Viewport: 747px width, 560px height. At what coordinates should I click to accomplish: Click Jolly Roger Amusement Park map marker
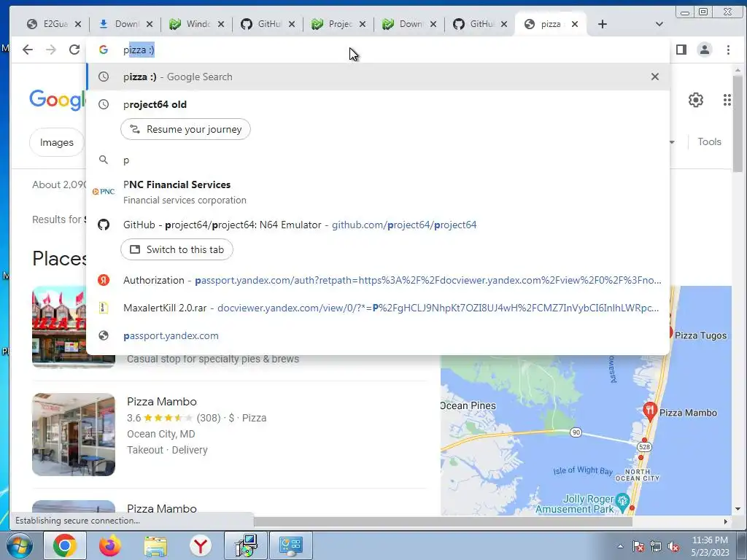(623, 502)
